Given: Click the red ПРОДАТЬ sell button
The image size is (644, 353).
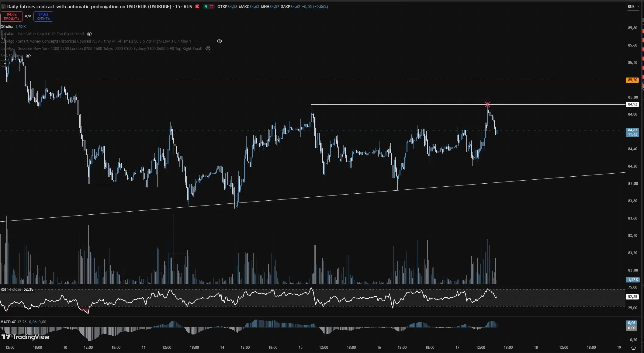Looking at the screenshot, I should [x=12, y=16].
